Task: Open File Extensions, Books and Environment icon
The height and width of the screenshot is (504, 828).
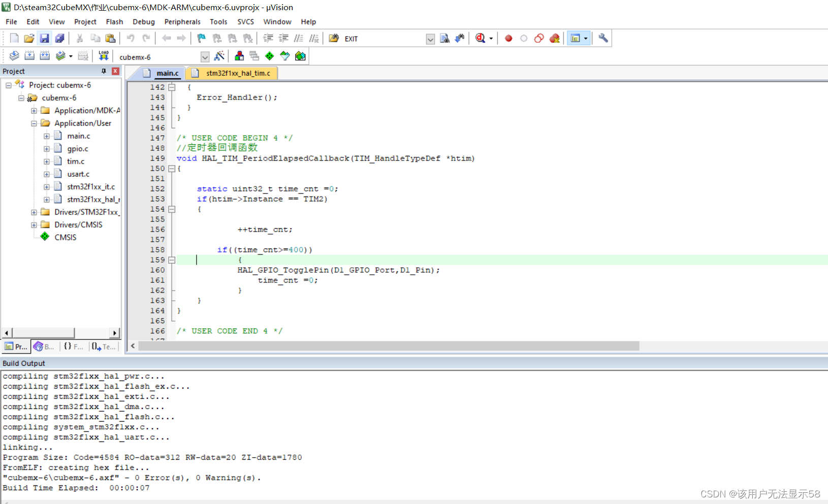Action: [x=239, y=56]
